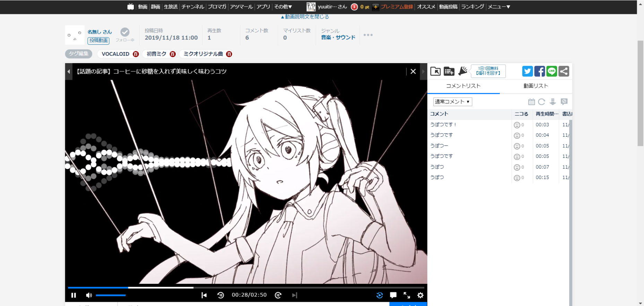
Task: Open the VOCALOID tag dictionary icon
Action: [136, 54]
